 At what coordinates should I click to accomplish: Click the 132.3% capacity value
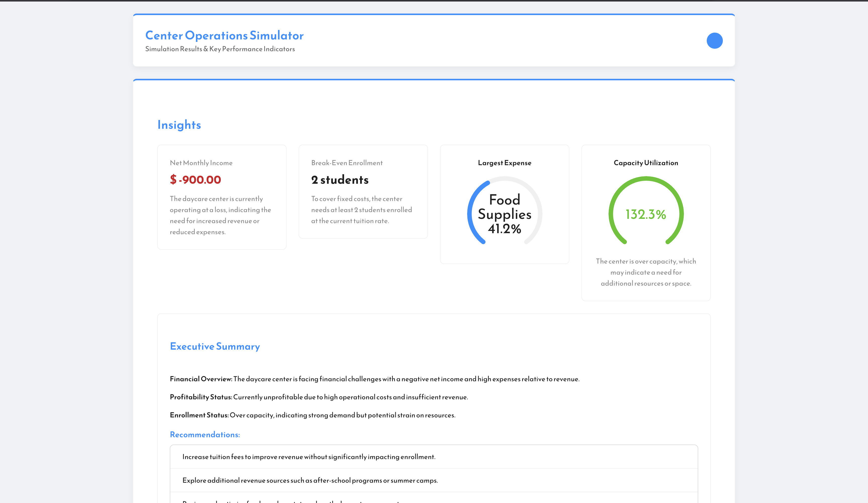646,215
